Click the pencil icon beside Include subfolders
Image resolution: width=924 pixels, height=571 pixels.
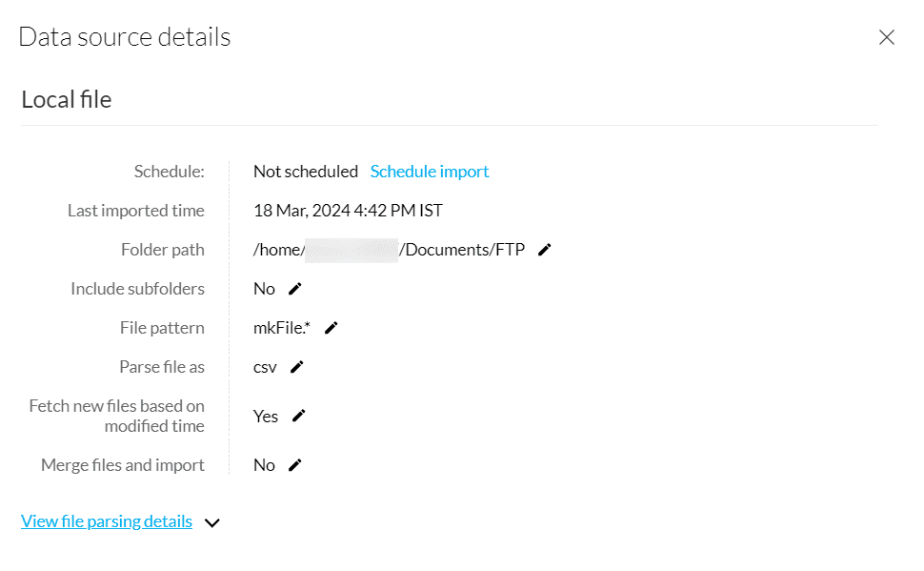pos(295,289)
